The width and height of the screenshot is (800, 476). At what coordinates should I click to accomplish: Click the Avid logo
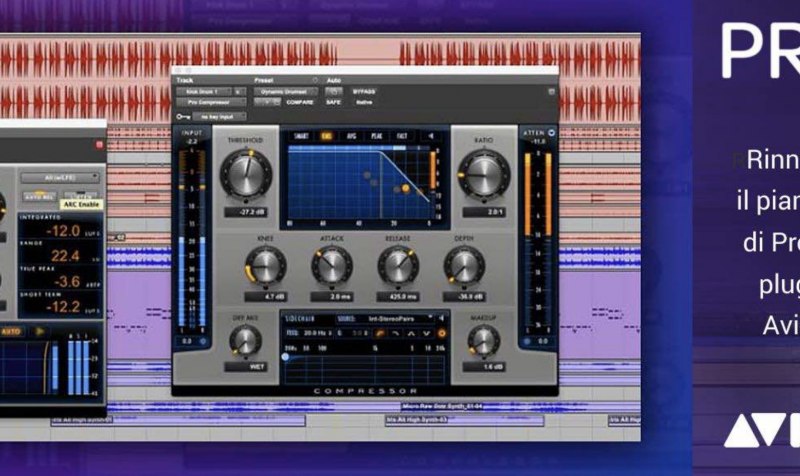pos(759,430)
